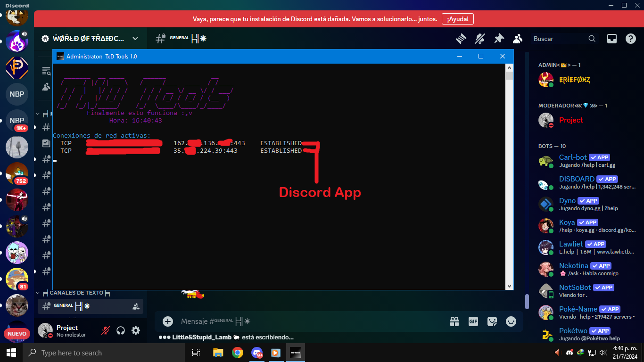
Task: Create invite for the GENERAL channel
Action: pos(136,307)
